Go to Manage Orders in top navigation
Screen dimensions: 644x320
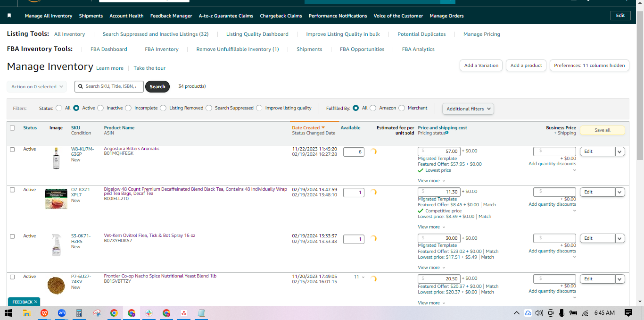point(446,16)
